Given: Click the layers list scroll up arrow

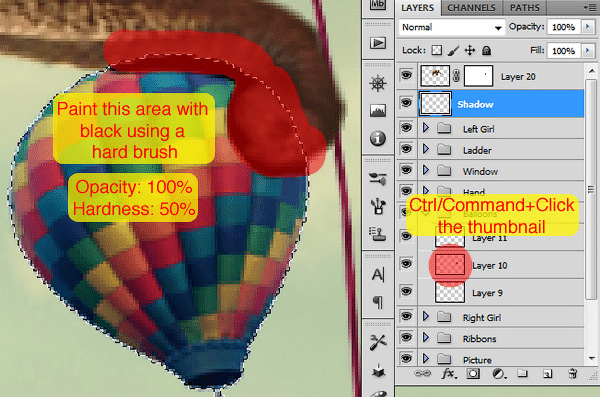Looking at the screenshot, I should coord(592,71).
